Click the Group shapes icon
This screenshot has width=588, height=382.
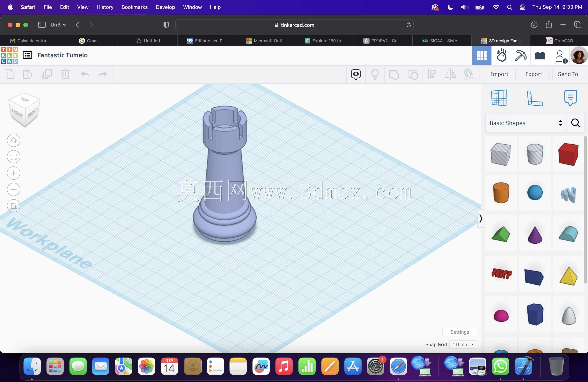[x=394, y=74]
